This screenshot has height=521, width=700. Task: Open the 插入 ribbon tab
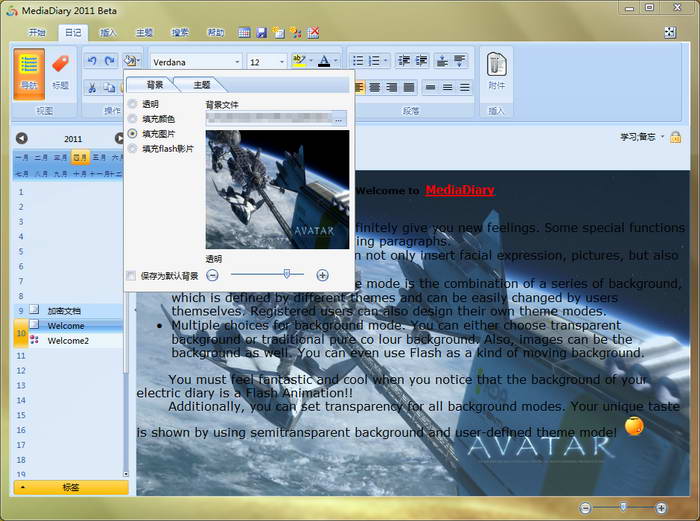tap(108, 32)
